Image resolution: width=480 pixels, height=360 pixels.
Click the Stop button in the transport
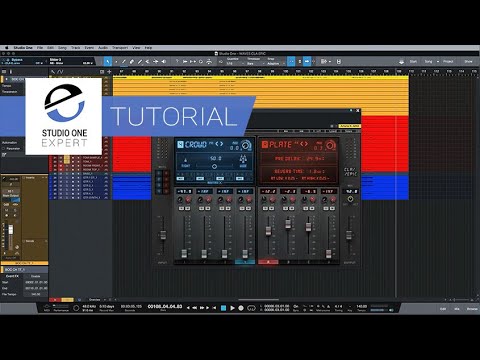pyautogui.click(x=223, y=308)
